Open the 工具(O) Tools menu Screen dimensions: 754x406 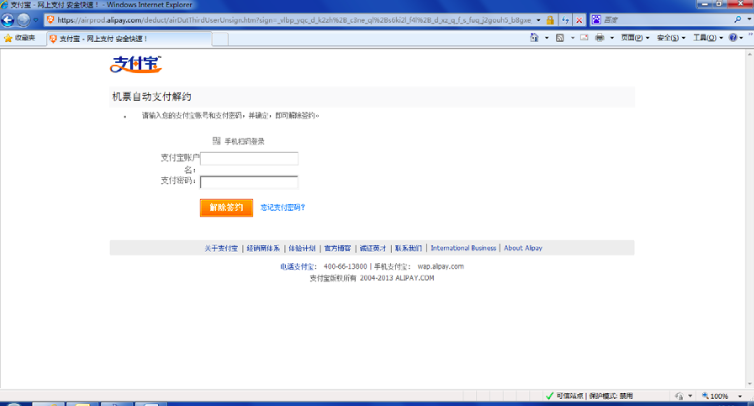708,38
